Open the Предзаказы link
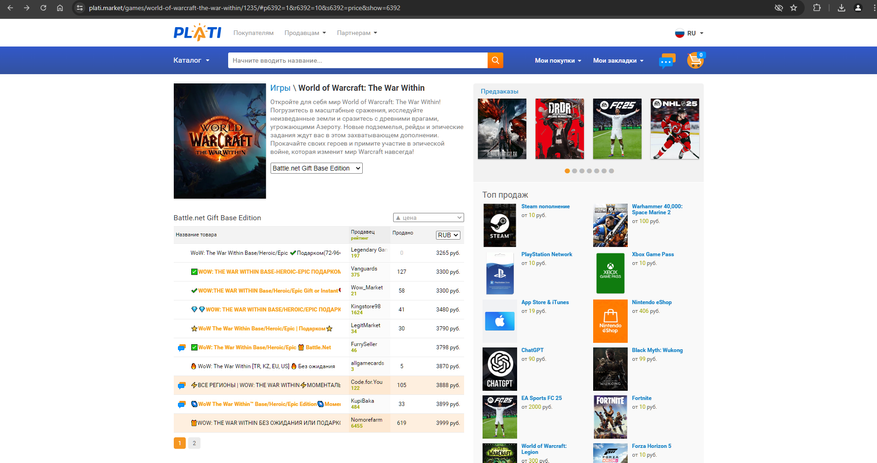The width and height of the screenshot is (877, 463). (499, 91)
